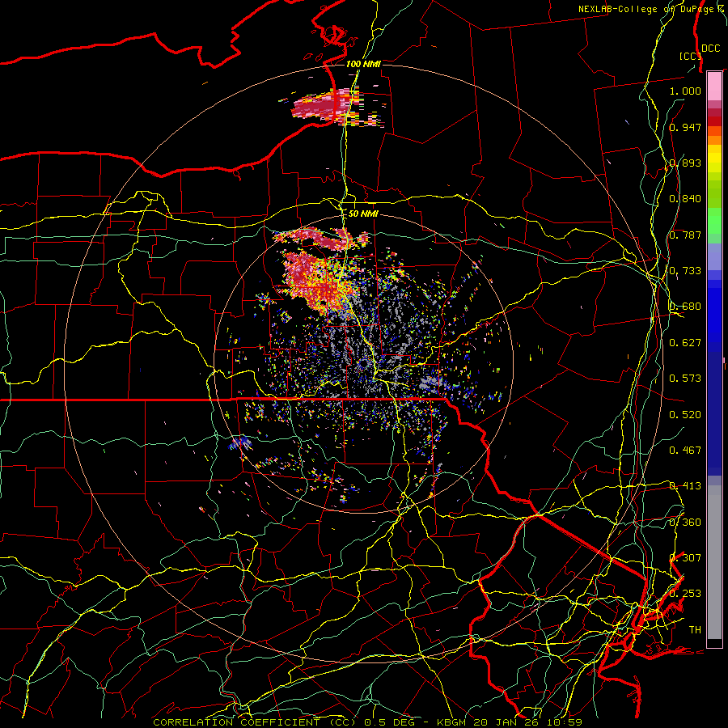Image resolution: width=728 pixels, height=728 pixels.
Task: Select the 0.467 legend value
Action: [685, 451]
